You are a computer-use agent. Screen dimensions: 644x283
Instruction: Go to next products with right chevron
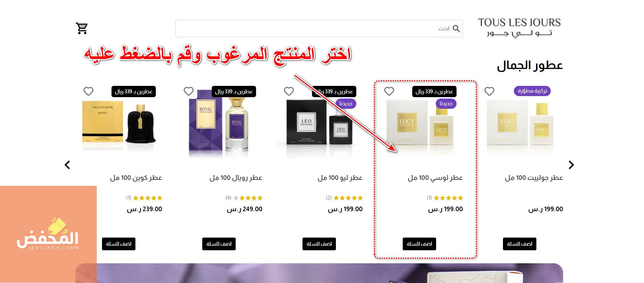pos(571,165)
